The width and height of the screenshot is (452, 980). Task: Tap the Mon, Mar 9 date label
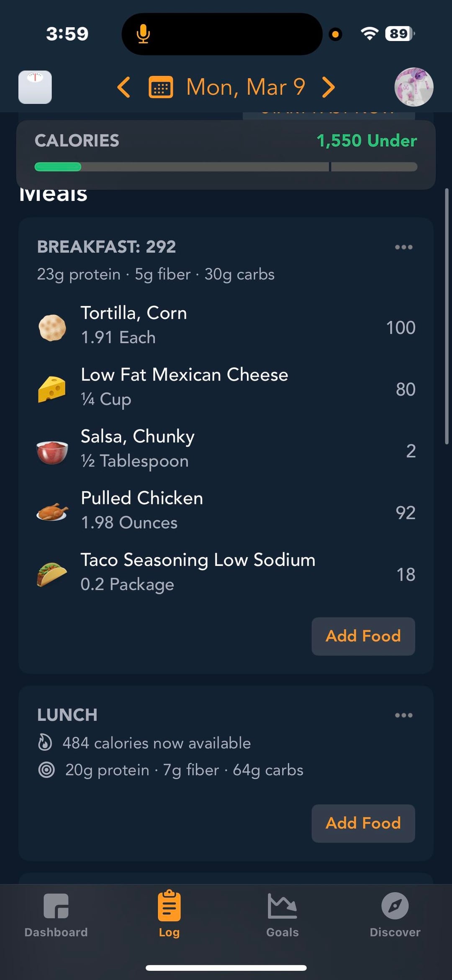(246, 87)
